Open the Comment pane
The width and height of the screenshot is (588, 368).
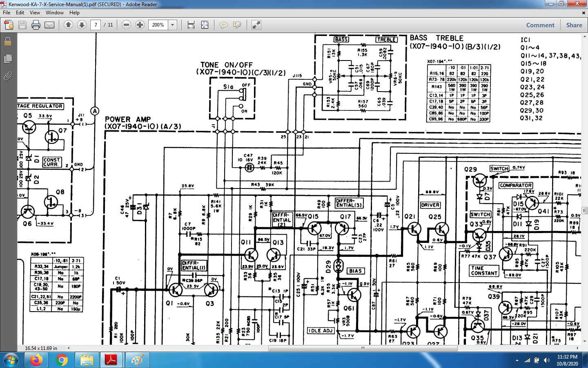click(540, 25)
